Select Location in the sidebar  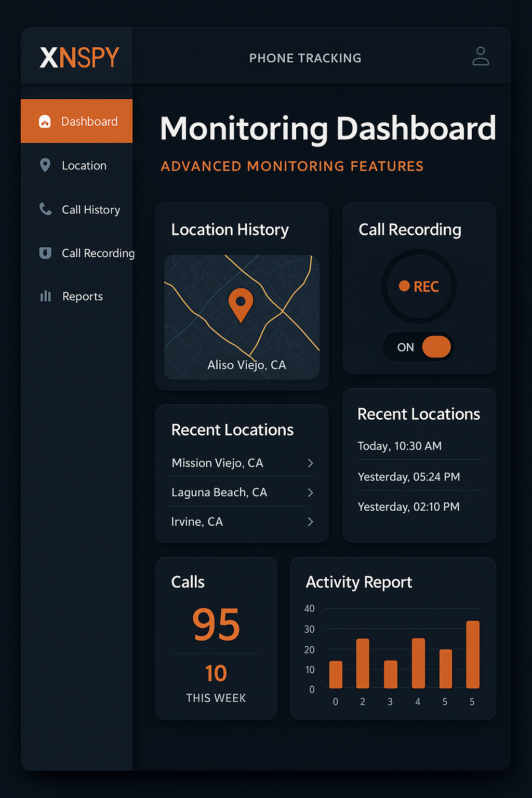[x=76, y=165]
